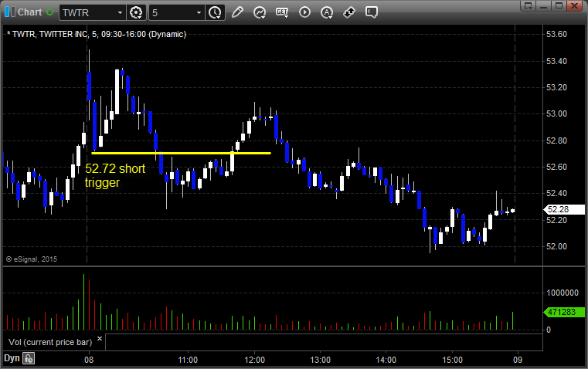Screen dimensions: 588x369
Task: Click the play replay button
Action: pos(304,12)
